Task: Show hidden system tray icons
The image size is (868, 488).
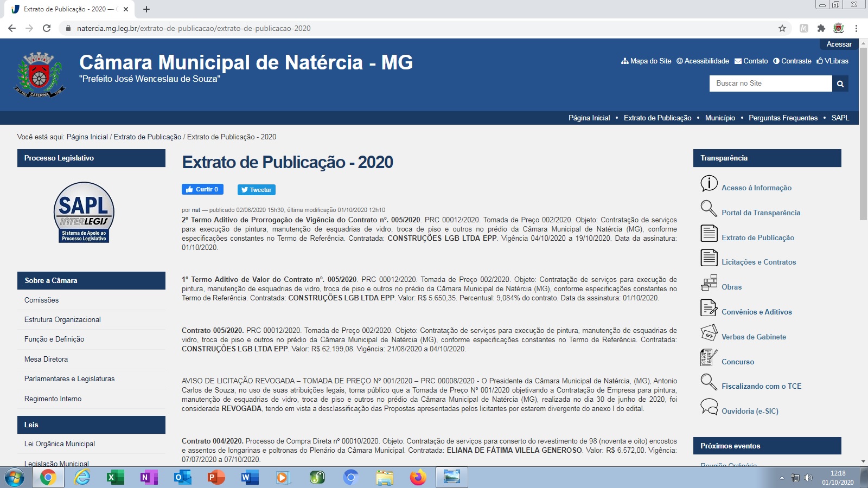Action: pos(782,478)
